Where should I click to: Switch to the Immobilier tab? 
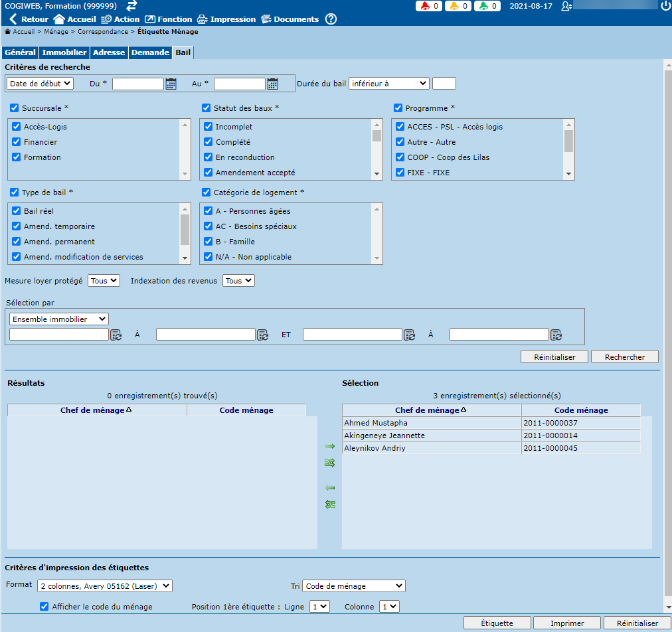(64, 52)
